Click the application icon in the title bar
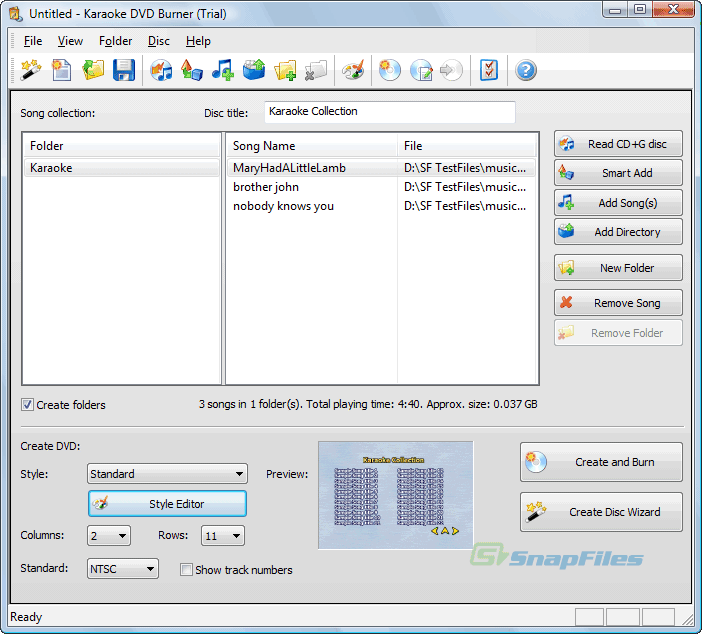Image resolution: width=702 pixels, height=634 pixels. pos(16,14)
